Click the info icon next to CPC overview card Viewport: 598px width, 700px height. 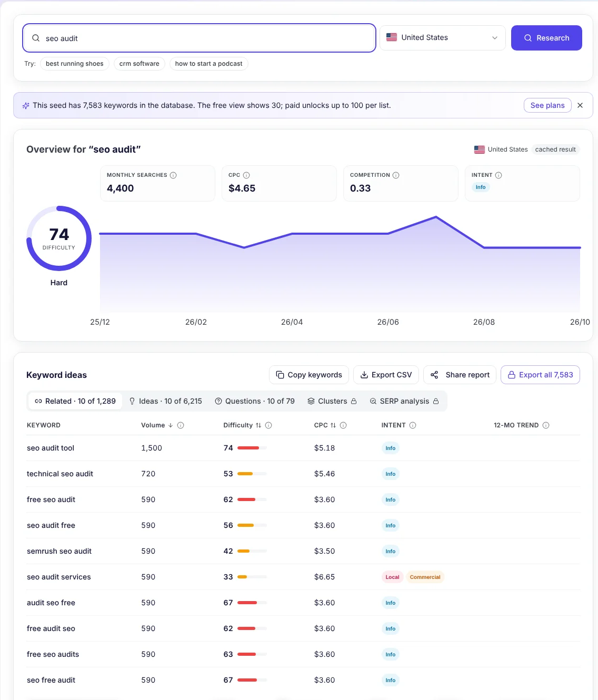tap(246, 175)
